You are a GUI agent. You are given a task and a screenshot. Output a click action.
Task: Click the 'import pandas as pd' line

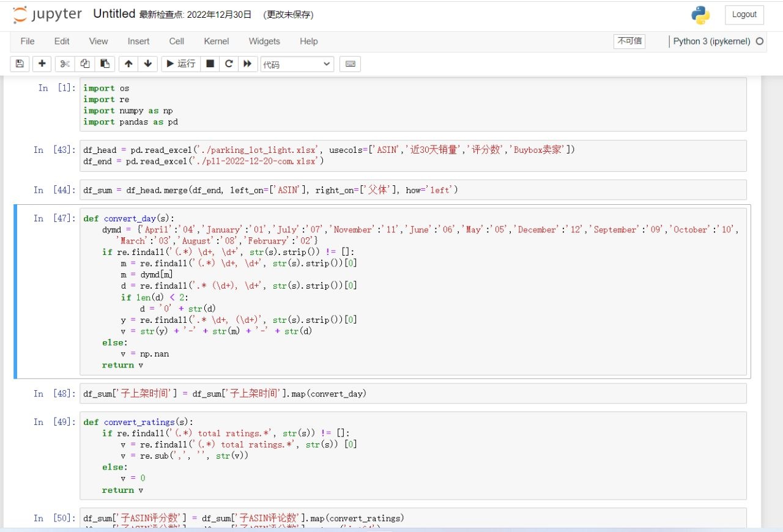[131, 122]
